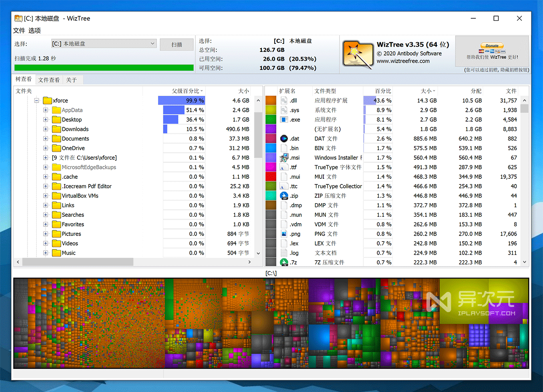Screen dimensions: 543x392
Task: Collapse the xforce folder tree node
Action: 36,101
